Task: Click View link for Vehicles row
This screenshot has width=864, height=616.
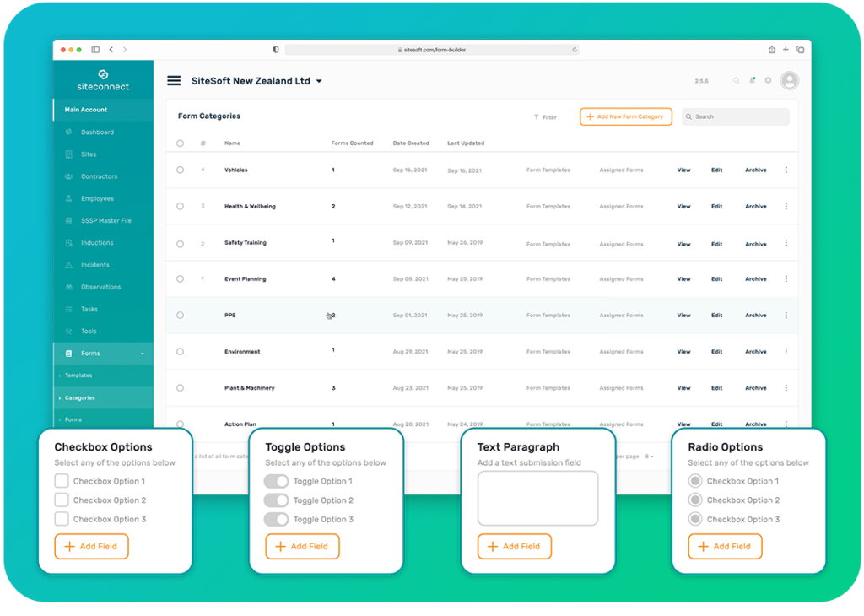Action: pos(683,170)
